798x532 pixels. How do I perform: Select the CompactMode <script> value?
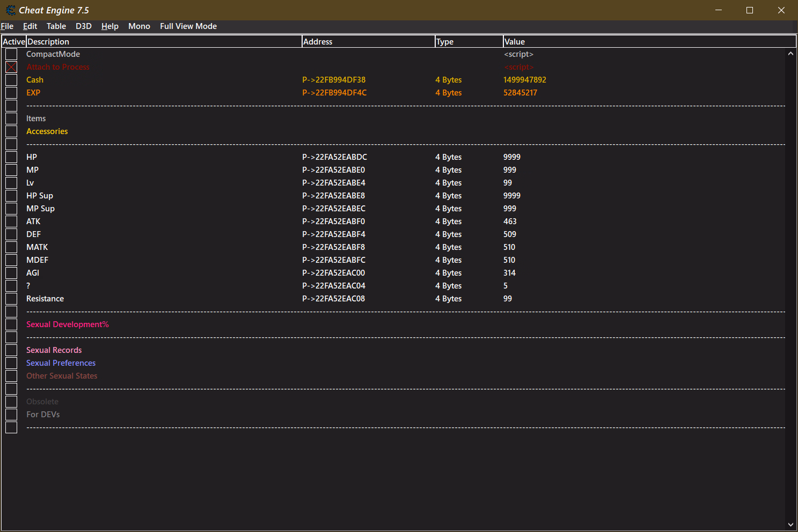tap(518, 54)
